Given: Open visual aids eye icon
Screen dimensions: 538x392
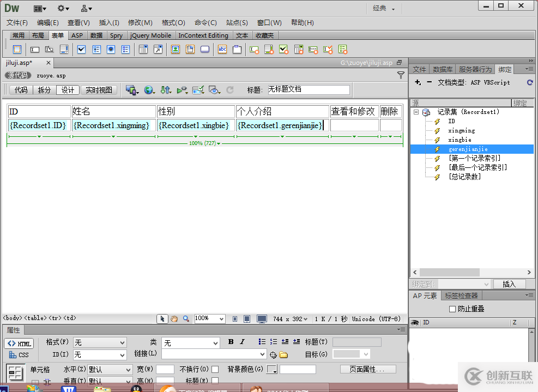Looking at the screenshot, I should (x=214, y=90).
